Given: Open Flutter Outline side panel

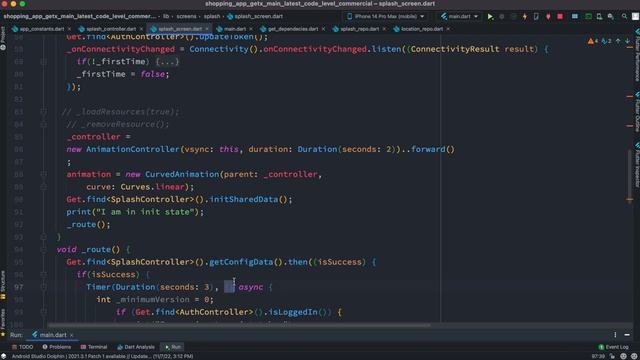Looking at the screenshot, I should point(637,112).
